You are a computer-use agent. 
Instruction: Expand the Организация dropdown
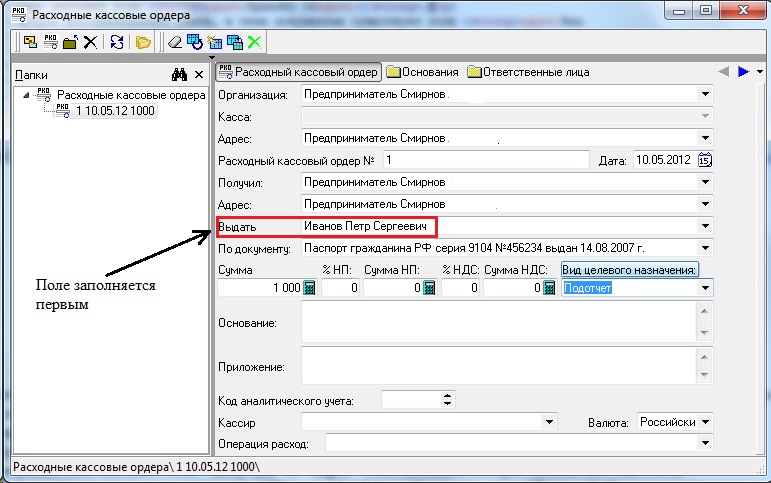[x=705, y=94]
